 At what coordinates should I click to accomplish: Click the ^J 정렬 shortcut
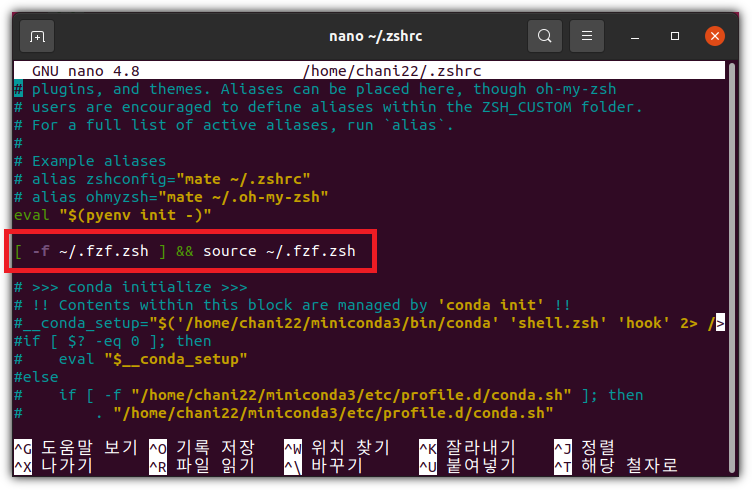585,447
